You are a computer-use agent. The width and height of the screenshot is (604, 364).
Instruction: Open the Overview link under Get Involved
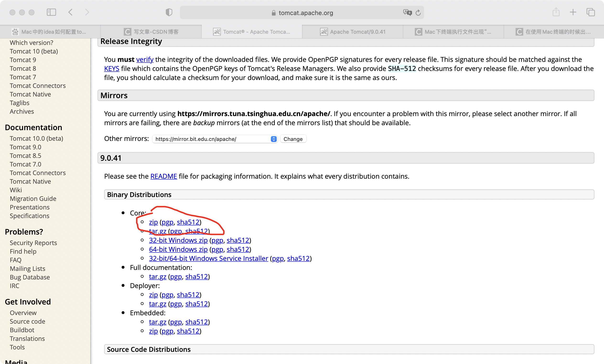pyautogui.click(x=23, y=313)
